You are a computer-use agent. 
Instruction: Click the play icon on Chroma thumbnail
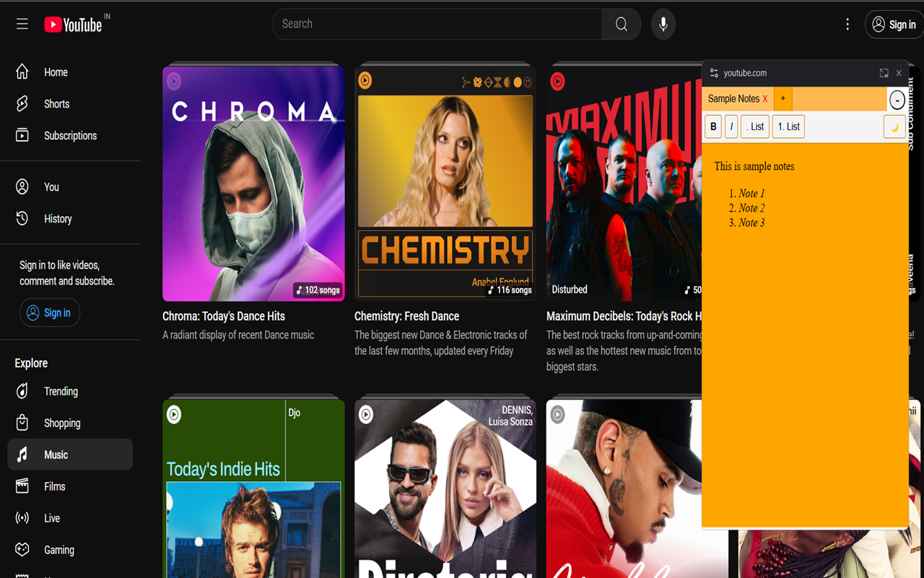[x=174, y=81]
